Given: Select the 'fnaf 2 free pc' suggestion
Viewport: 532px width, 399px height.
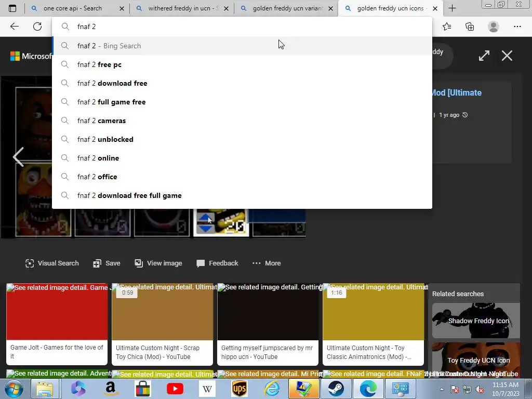Looking at the screenshot, I should pos(242,64).
